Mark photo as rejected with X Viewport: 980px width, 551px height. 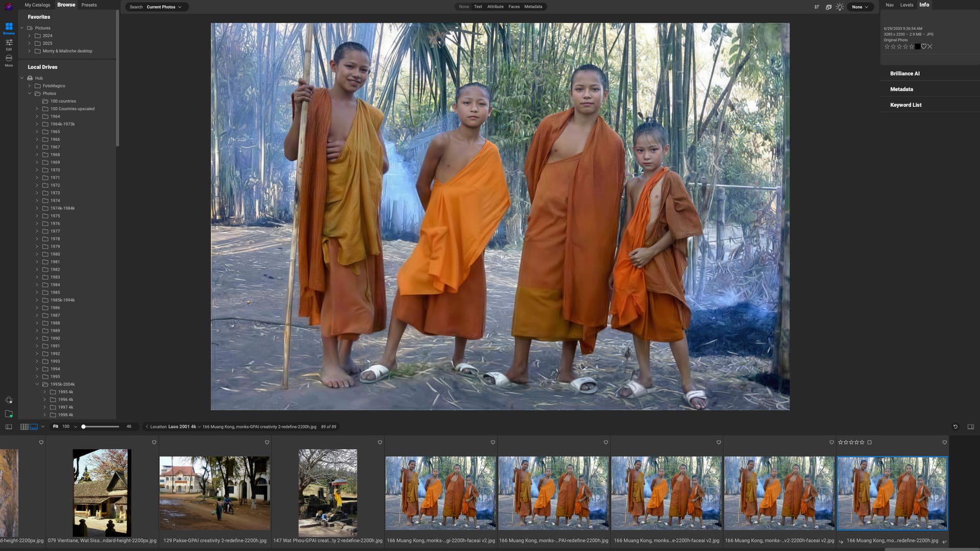coord(930,46)
